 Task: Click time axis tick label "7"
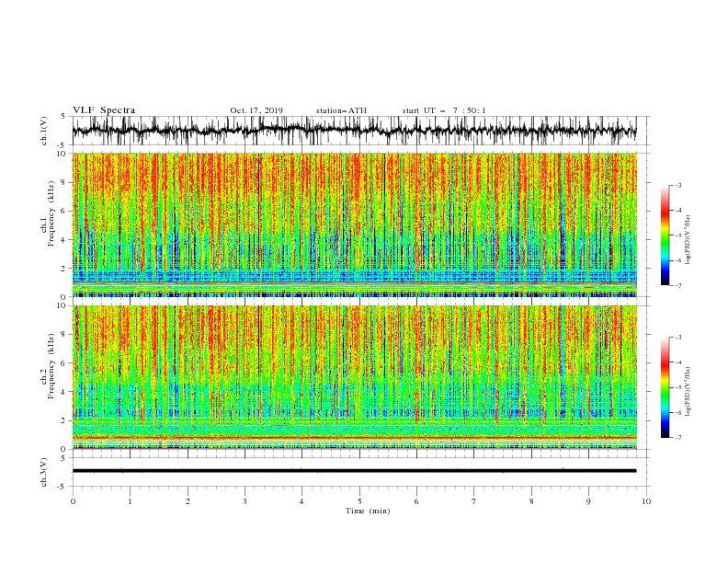click(474, 501)
